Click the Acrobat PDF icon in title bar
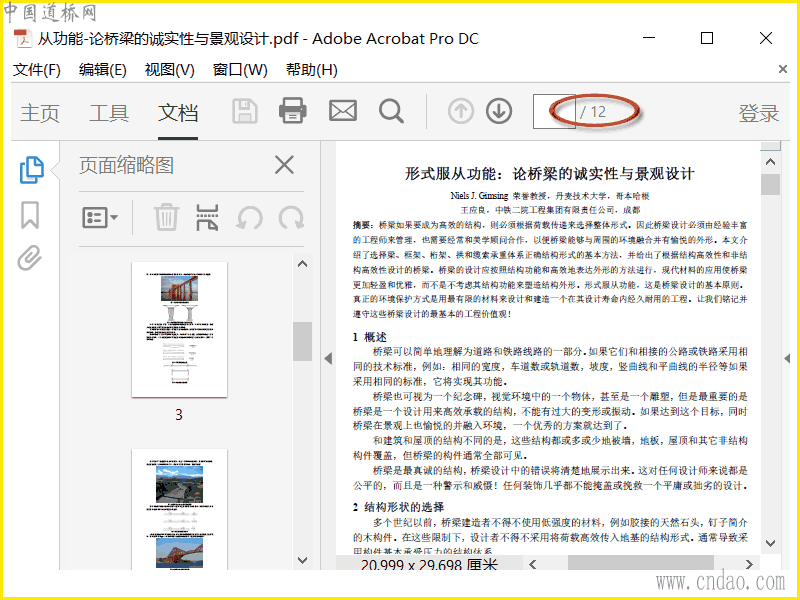 coord(22,39)
